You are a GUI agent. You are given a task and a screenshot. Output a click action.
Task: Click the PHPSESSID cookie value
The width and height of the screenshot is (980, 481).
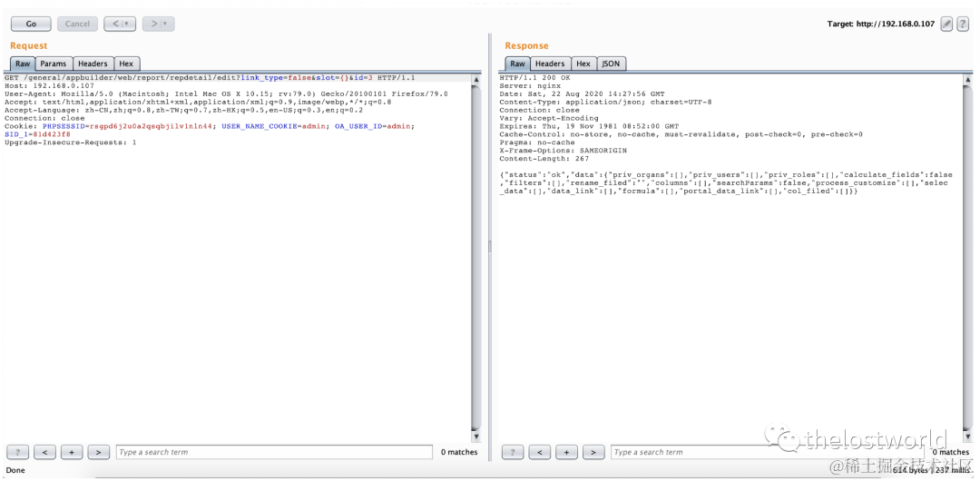(x=151, y=126)
